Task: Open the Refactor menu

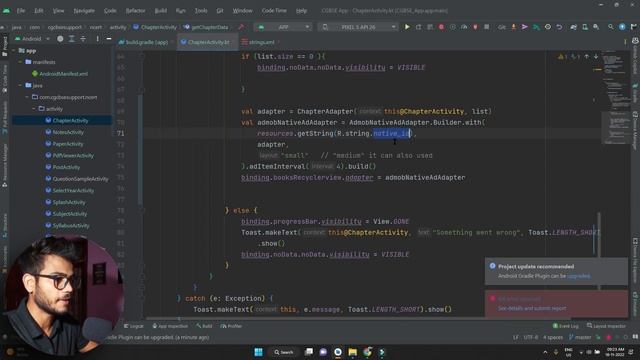Action: tap(135, 11)
